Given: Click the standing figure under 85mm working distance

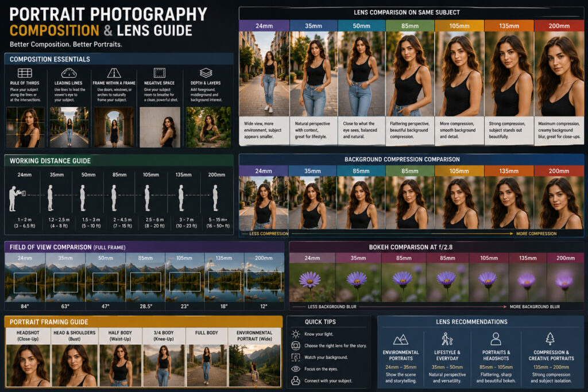Looking at the screenshot, I should point(114,198).
